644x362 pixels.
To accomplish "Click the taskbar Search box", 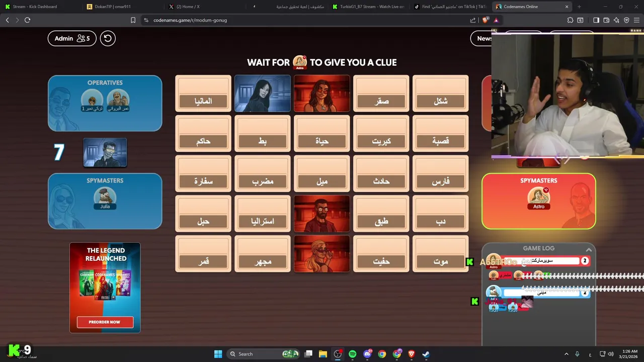I will pos(263,354).
